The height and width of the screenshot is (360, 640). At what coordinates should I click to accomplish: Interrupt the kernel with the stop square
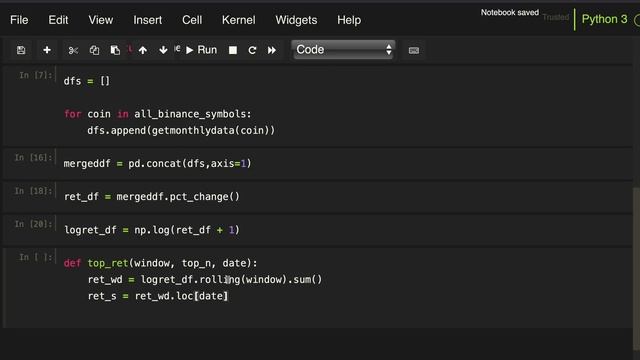tap(233, 50)
